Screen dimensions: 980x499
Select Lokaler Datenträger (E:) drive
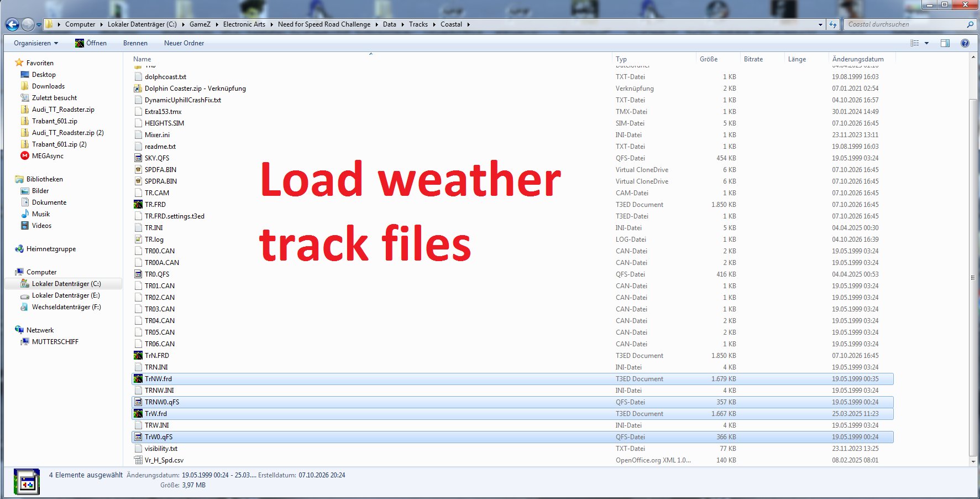click(66, 295)
